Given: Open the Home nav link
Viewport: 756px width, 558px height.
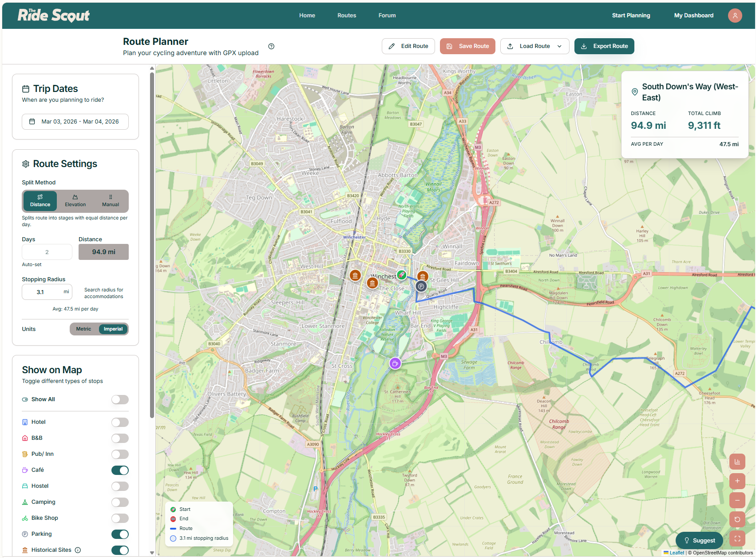Looking at the screenshot, I should [307, 16].
